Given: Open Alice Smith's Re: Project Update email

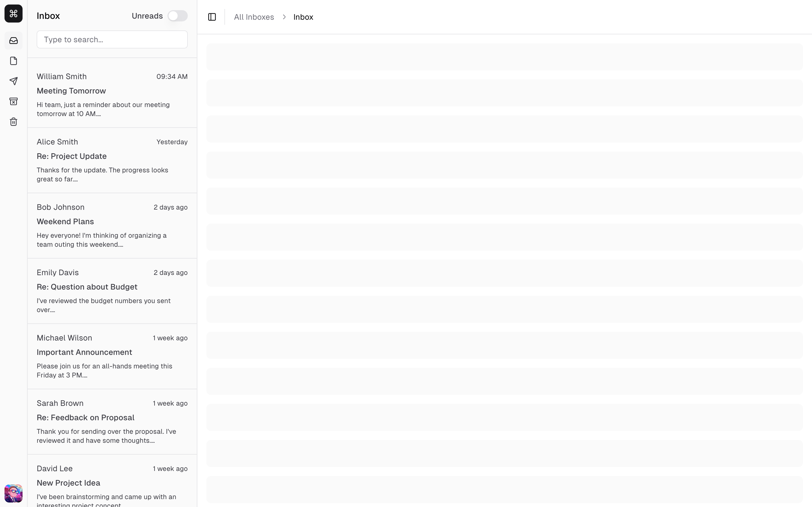Looking at the screenshot, I should coord(112,160).
